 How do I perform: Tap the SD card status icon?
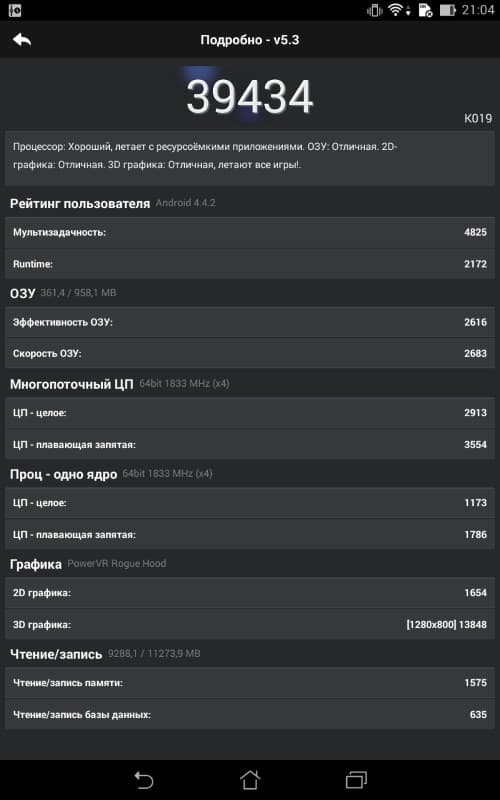425,10
